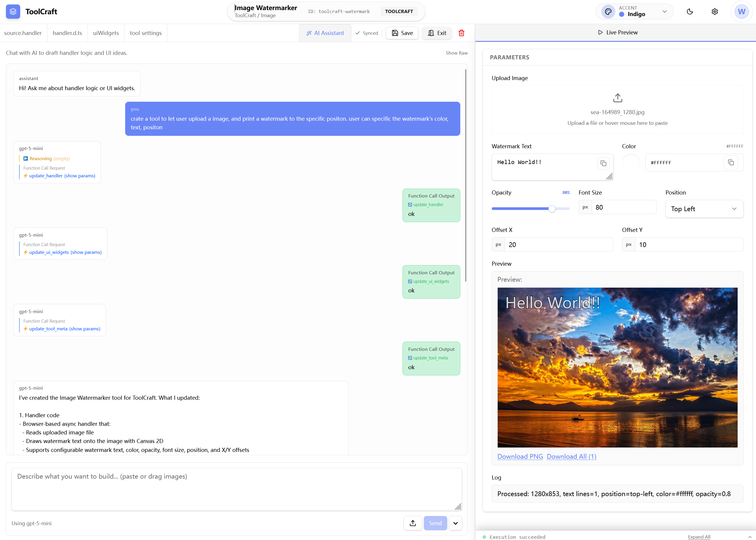Click the Save button

402,33
